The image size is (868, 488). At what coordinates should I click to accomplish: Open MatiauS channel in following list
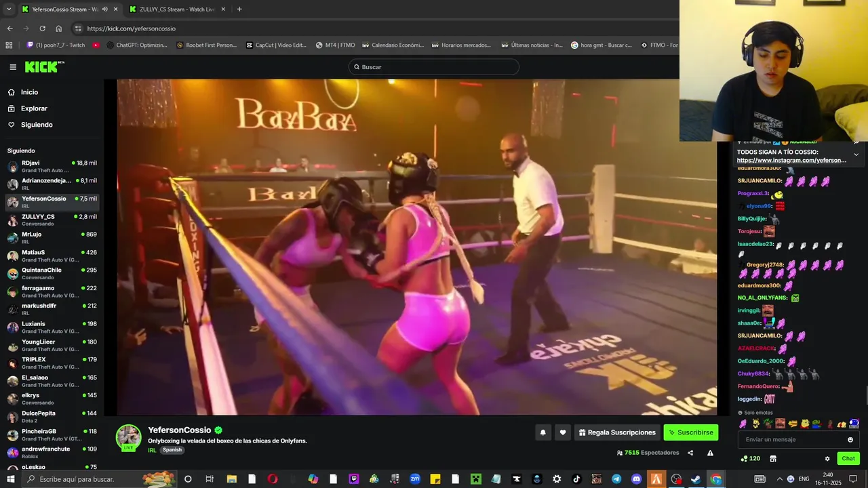[x=52, y=256]
